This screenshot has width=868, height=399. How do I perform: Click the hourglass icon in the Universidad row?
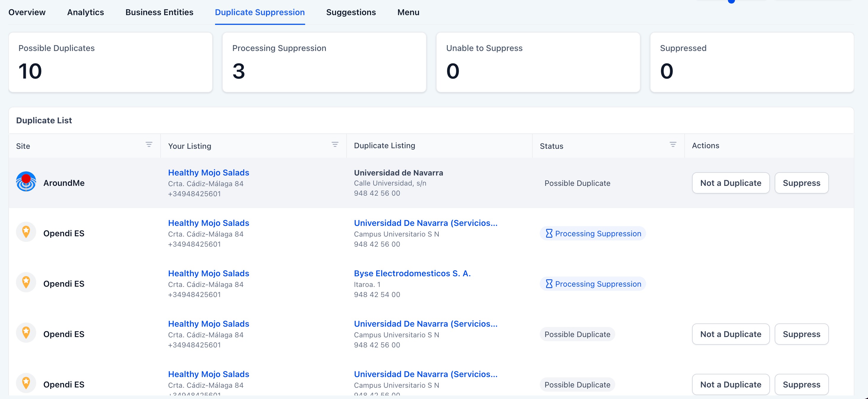pyautogui.click(x=549, y=233)
